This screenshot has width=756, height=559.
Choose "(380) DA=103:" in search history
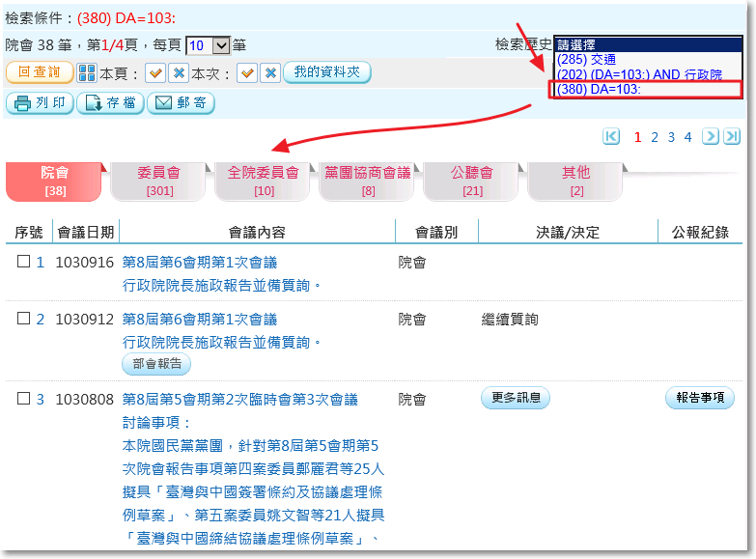pos(599,90)
